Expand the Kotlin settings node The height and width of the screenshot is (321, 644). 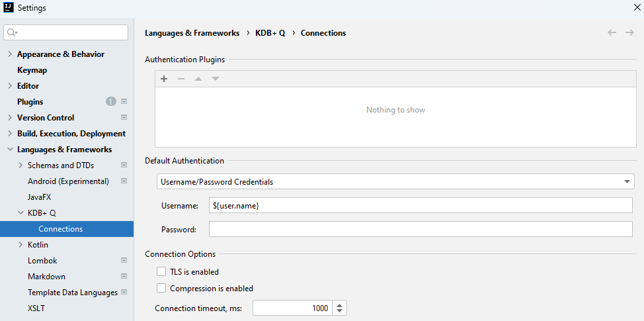point(21,244)
